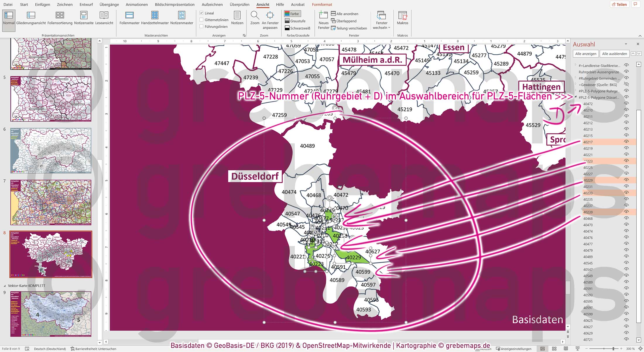The image size is (644, 352).
Task: Enable the Gitternetzlinien checkbox
Action: click(201, 20)
